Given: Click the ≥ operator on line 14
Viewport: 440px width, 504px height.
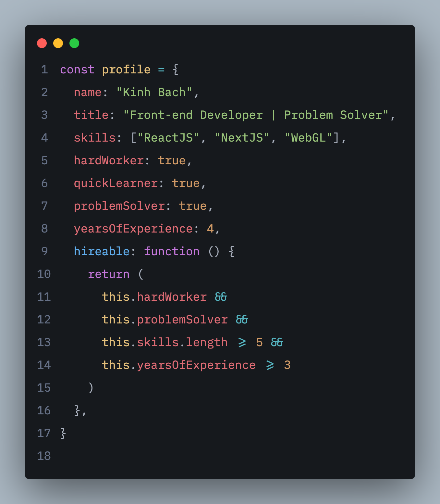Looking at the screenshot, I should 270,365.
